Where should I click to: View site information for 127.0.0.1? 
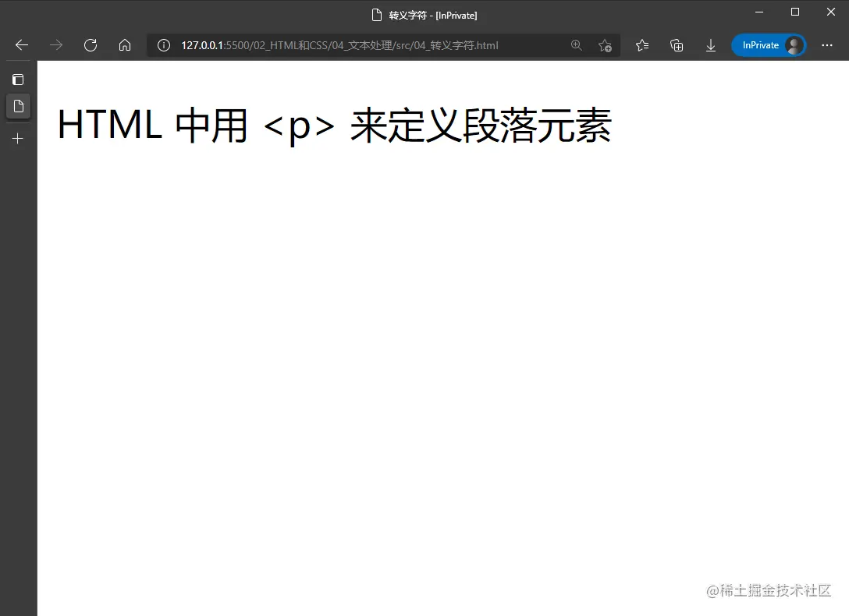point(163,45)
